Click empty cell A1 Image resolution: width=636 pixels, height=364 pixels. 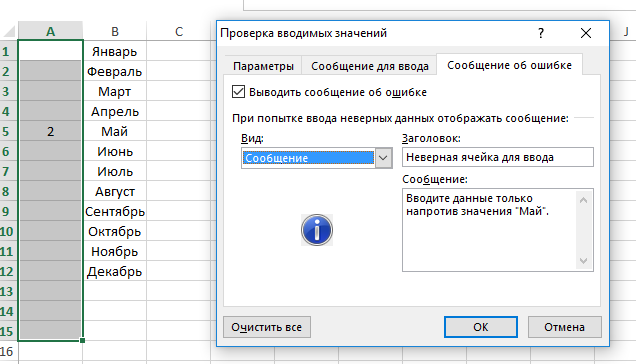pos(50,51)
